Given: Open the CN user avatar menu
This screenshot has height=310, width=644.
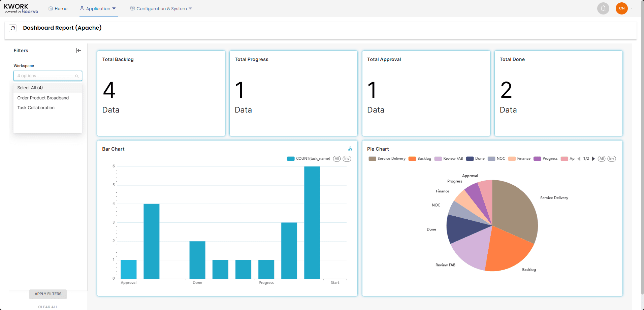Looking at the screenshot, I should click(x=622, y=8).
